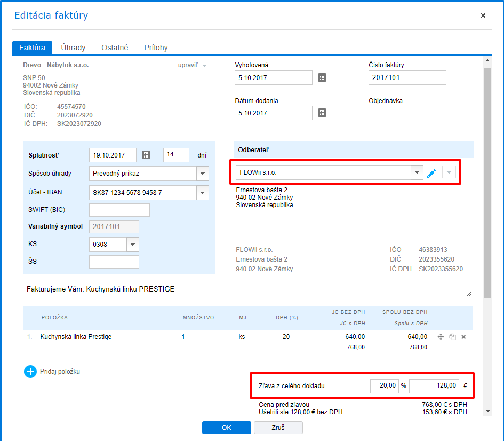The width and height of the screenshot is (504, 441).
Task: Close the Editácia faktúry dialog
Action: (x=483, y=15)
